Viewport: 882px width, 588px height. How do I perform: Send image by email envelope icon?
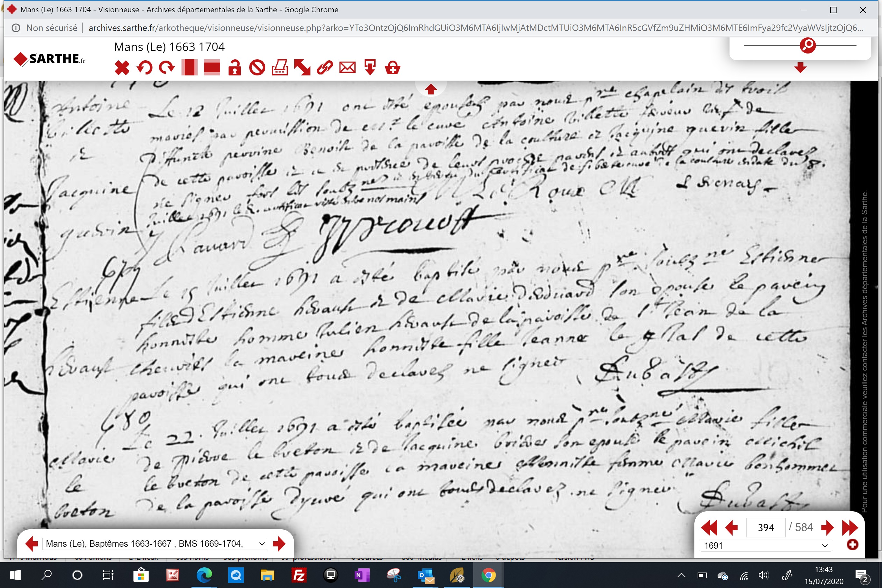[x=347, y=68]
